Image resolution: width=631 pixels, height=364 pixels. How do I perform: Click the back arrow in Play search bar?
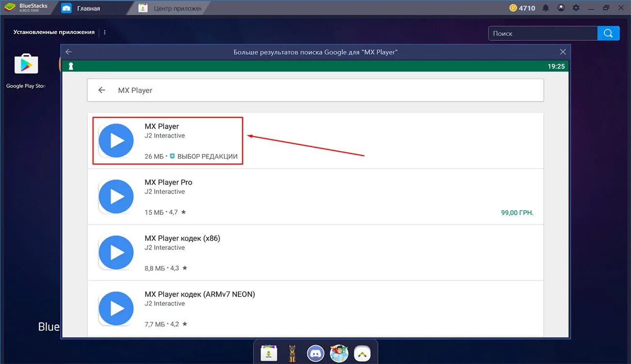101,90
